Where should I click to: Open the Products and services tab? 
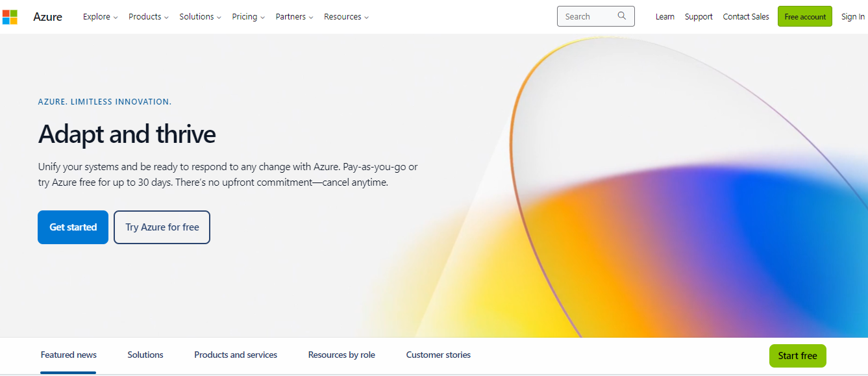coord(236,355)
